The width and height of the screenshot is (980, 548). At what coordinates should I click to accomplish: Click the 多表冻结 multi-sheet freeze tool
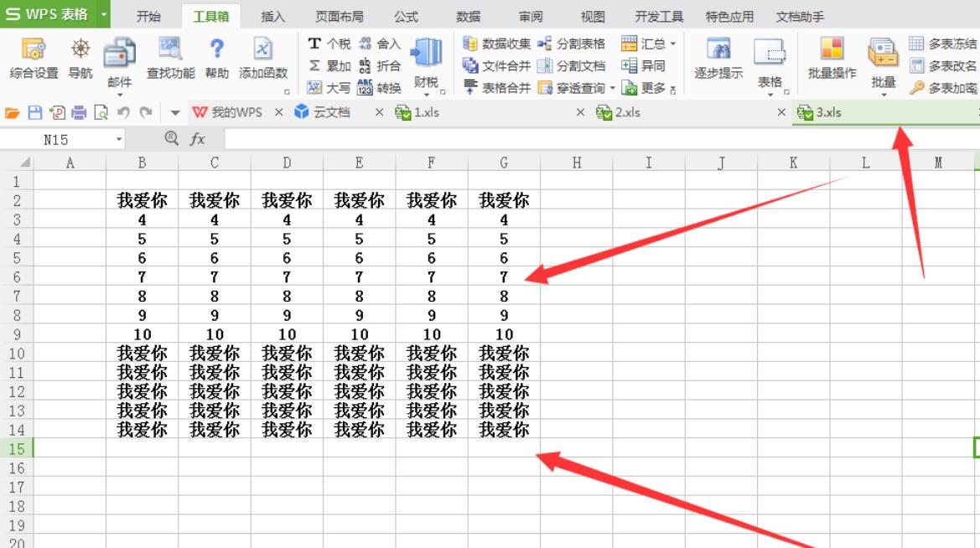942,44
